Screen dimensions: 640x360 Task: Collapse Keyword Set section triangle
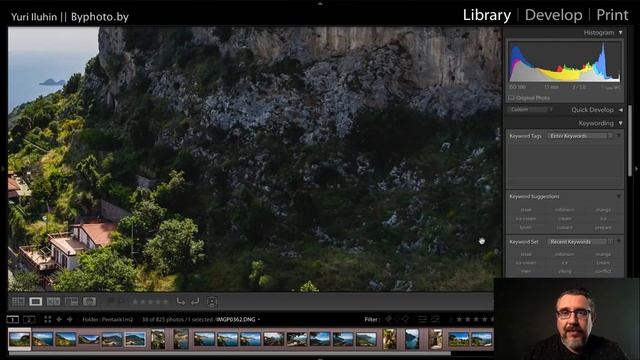pos(619,242)
